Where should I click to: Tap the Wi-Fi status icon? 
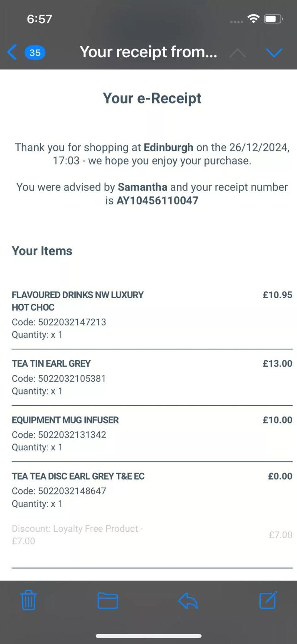click(x=254, y=19)
